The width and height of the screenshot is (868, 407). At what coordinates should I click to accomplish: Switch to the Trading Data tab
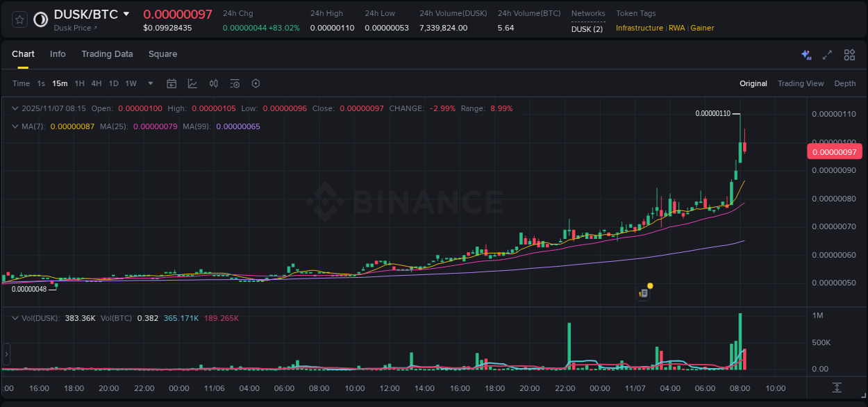point(107,54)
